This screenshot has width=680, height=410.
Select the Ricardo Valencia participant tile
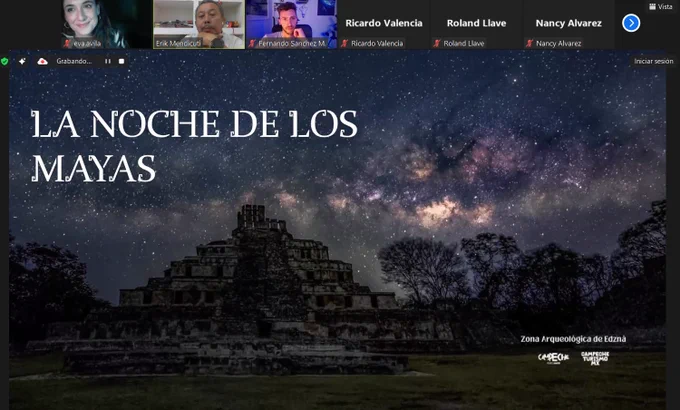pos(384,24)
